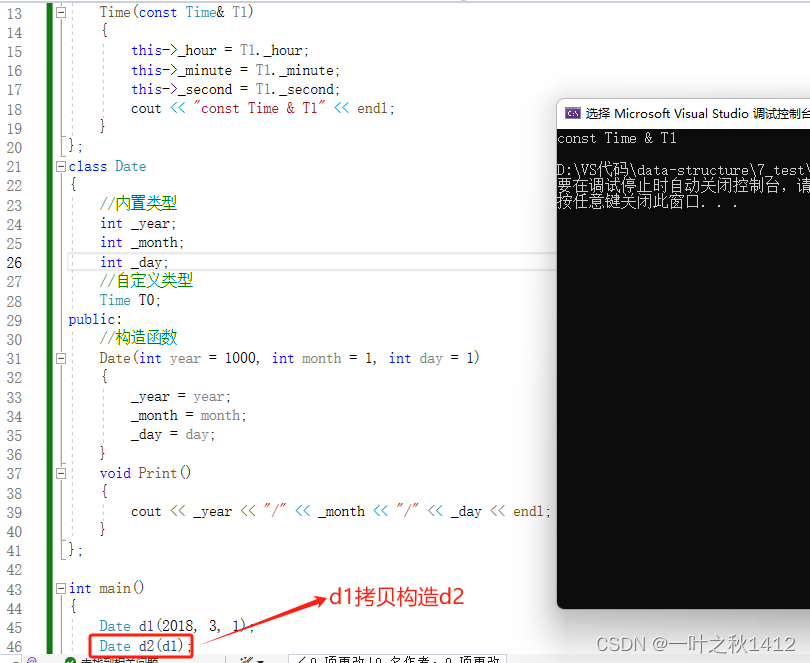Click the 'const Time & T1' console output line
Viewport: 810px width, 663px height.
tap(617, 138)
